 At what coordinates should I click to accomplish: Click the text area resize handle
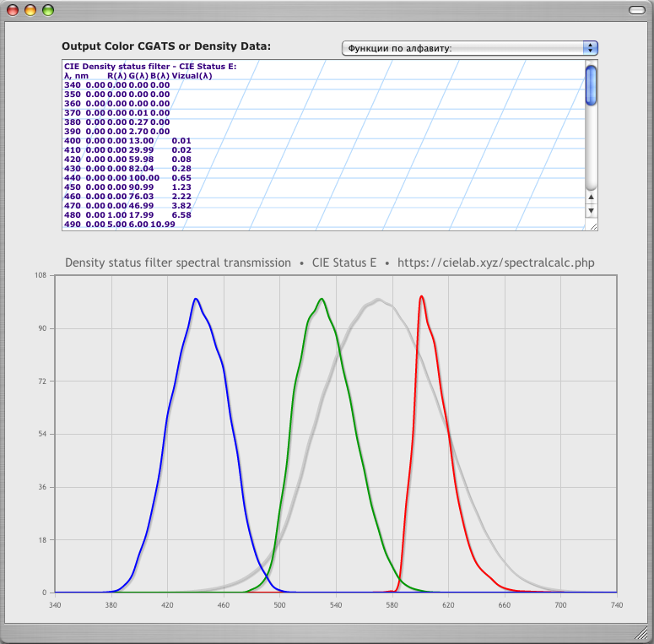point(592,225)
